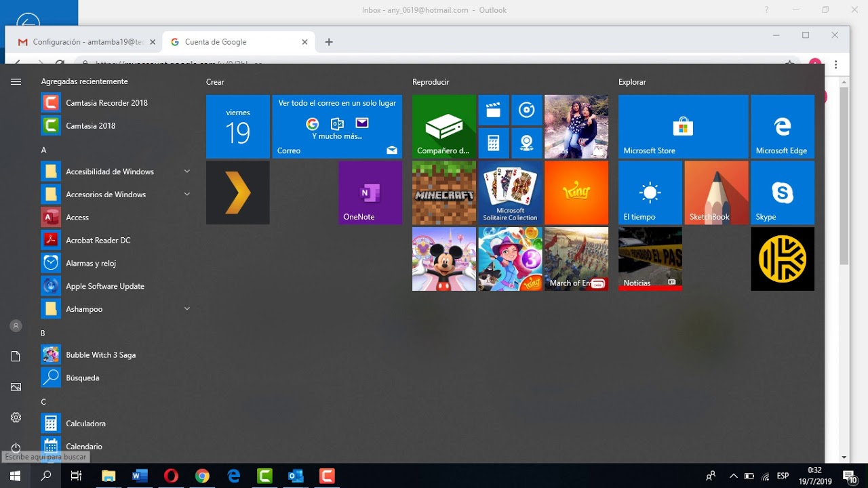The width and height of the screenshot is (868, 488).
Task: Open the Action Center notifications icon
Action: tap(850, 476)
